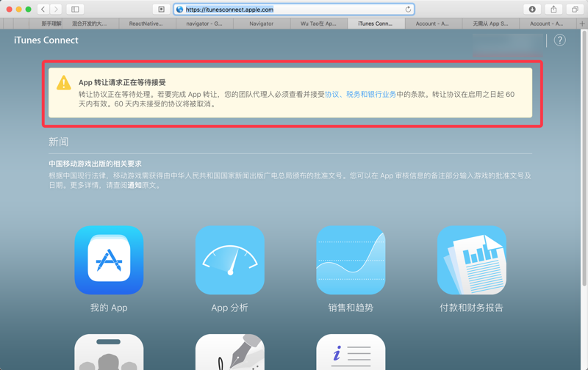Click the blurred account name menu
This screenshot has width=588, height=370.
point(507,45)
